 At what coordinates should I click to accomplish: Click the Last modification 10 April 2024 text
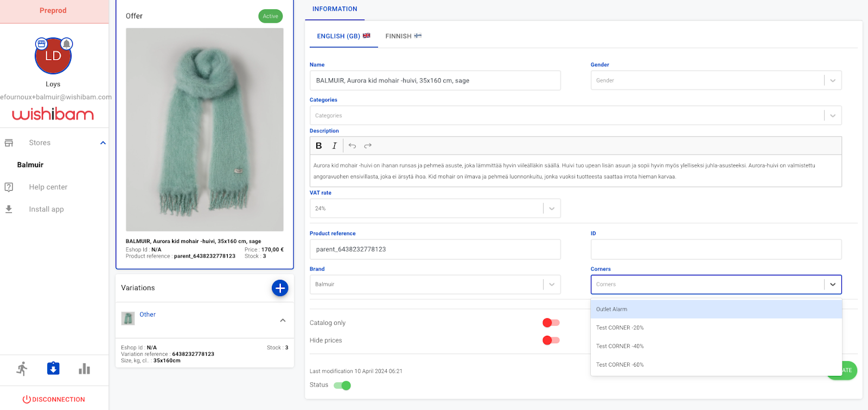point(356,371)
